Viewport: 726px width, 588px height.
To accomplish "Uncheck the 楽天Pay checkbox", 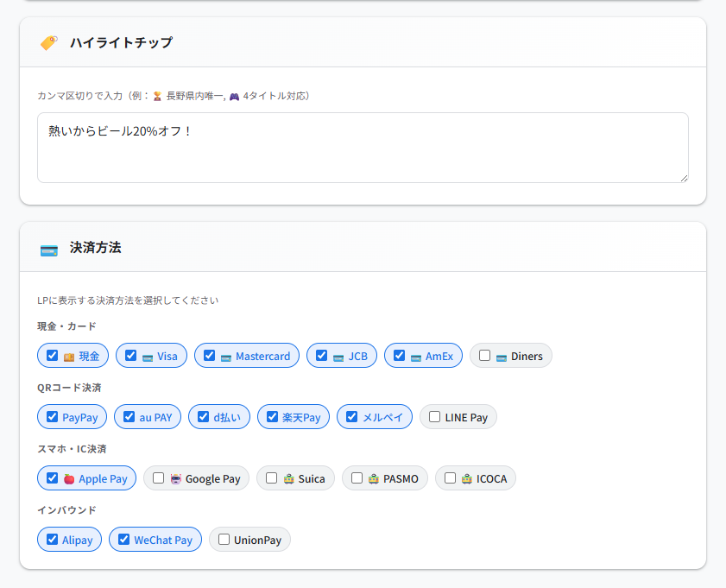I will point(272,417).
